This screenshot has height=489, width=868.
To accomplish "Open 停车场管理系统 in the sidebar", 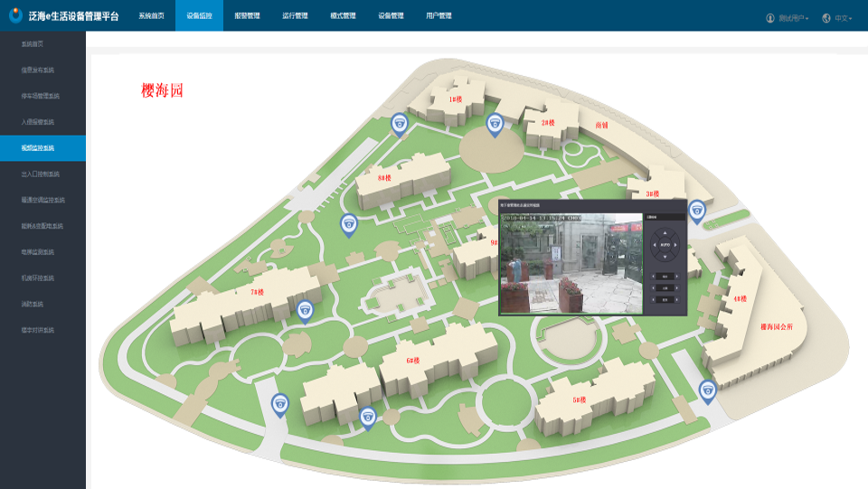I will (x=40, y=96).
